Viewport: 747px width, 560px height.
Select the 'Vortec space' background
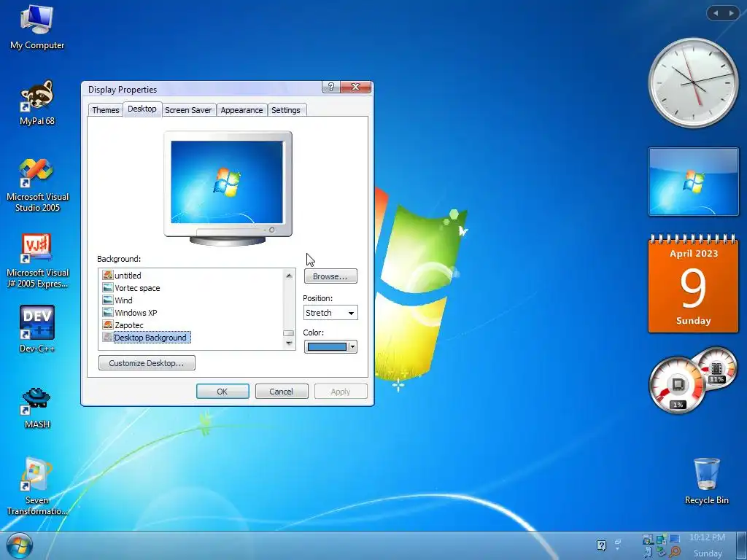(131, 287)
